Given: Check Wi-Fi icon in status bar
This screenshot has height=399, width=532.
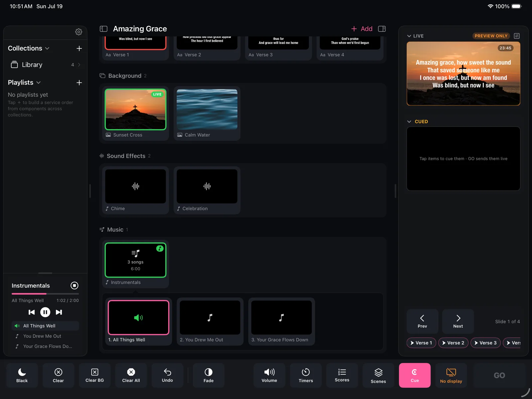Looking at the screenshot, I should (490, 6).
